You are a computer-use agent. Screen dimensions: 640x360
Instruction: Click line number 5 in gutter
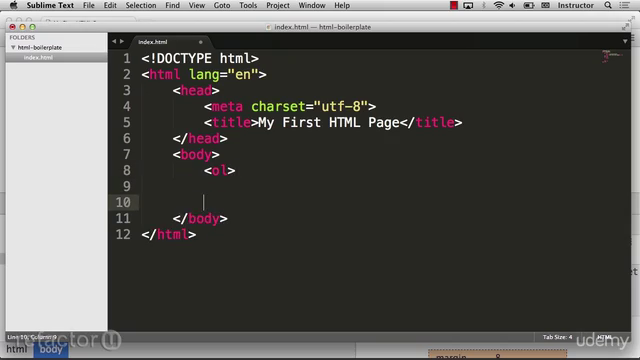coord(127,122)
